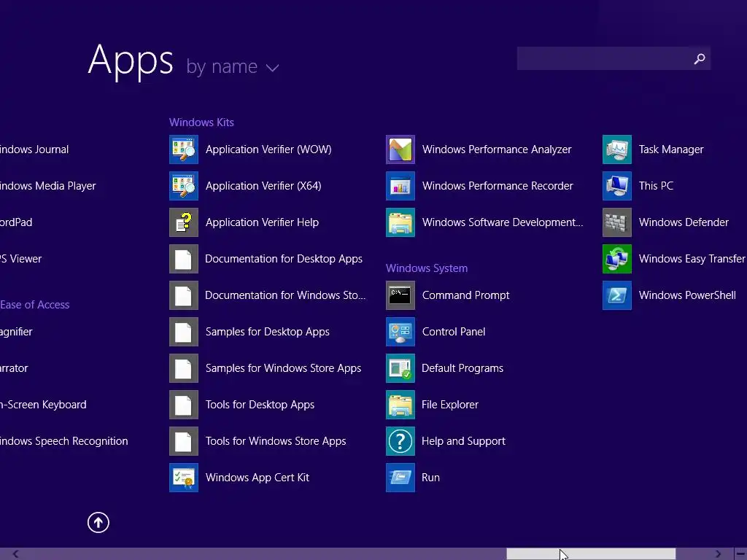Click the zoom-out minus button at the corner
Screen dimensions: 747x560
pos(740,554)
